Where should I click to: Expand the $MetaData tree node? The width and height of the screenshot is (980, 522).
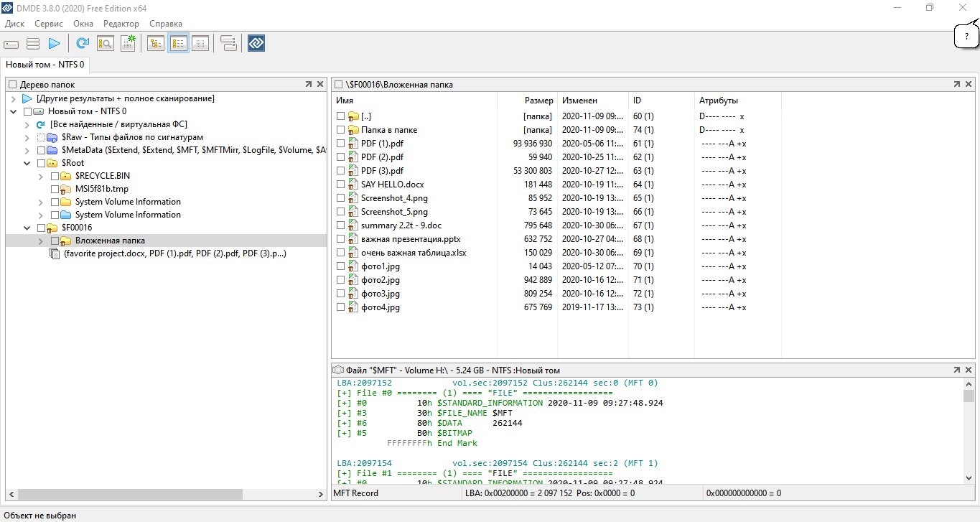27,150
